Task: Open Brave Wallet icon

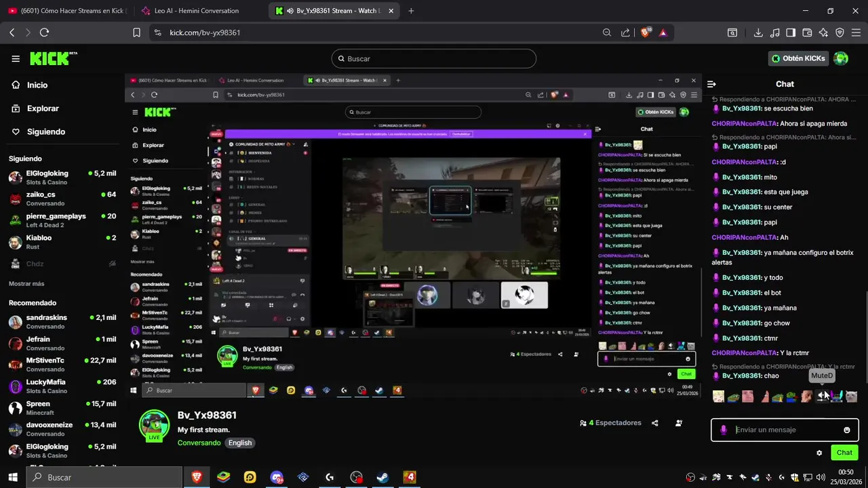Action: (x=807, y=33)
